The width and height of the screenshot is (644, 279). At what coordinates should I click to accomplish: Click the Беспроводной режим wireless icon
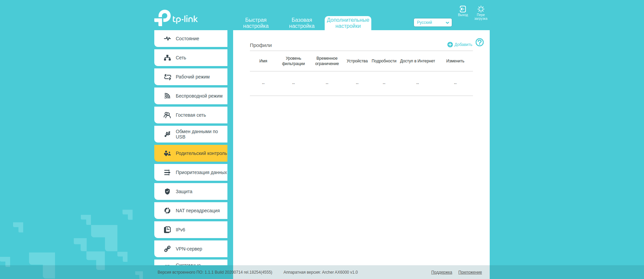tap(167, 96)
